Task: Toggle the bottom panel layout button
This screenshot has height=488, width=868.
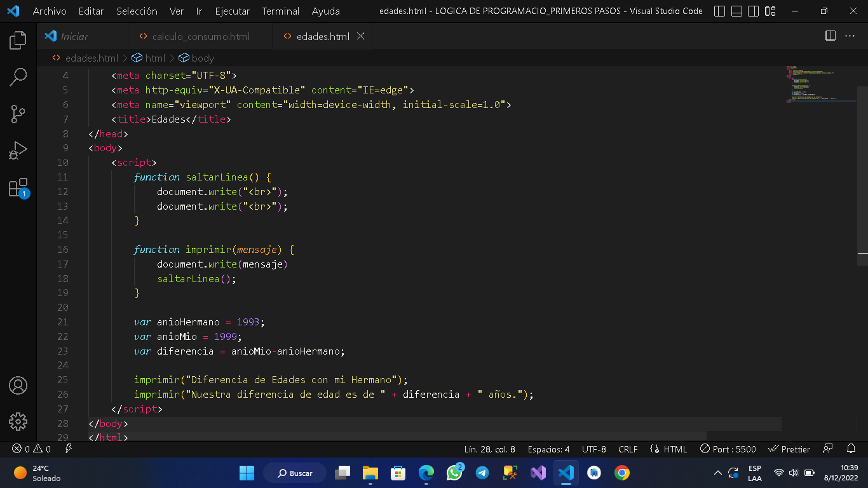Action: [736, 11]
